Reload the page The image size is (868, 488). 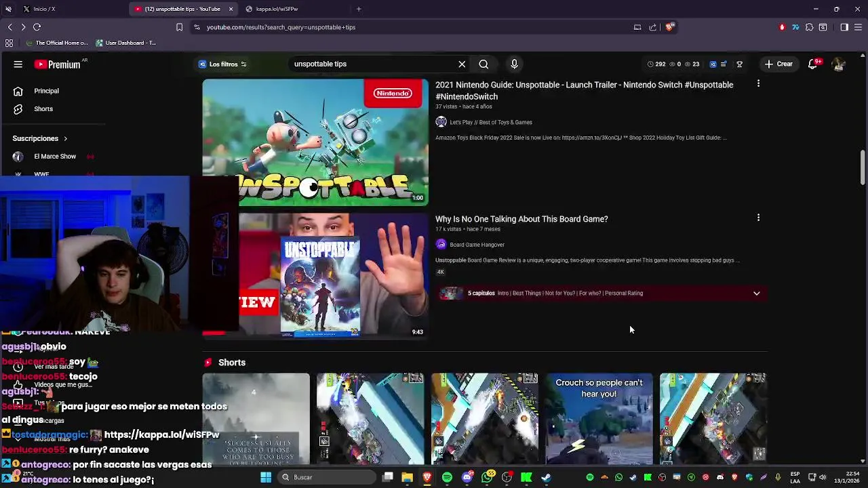tap(37, 27)
